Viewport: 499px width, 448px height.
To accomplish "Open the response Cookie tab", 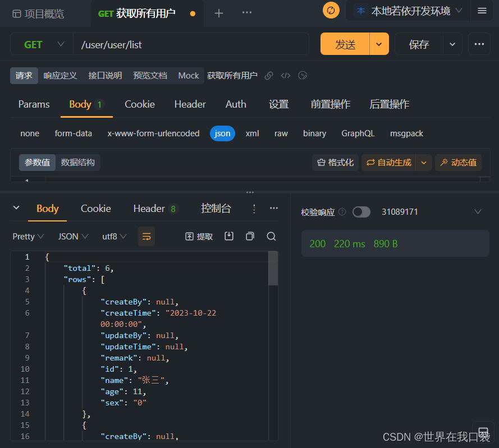I will 96,209.
